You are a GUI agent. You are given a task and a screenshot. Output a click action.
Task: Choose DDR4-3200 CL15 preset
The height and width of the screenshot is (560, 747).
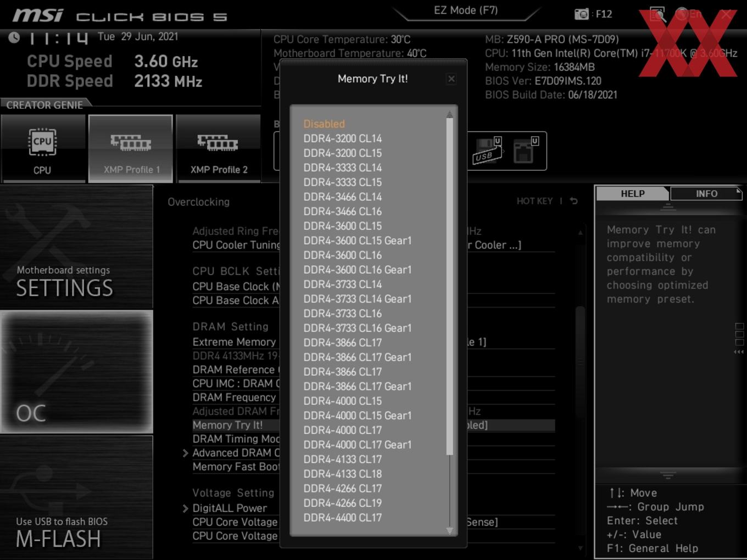[x=343, y=153]
